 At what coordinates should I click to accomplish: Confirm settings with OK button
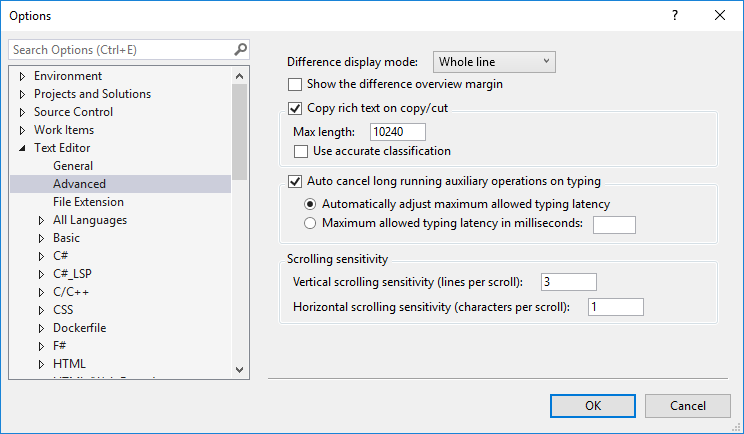[x=593, y=406]
